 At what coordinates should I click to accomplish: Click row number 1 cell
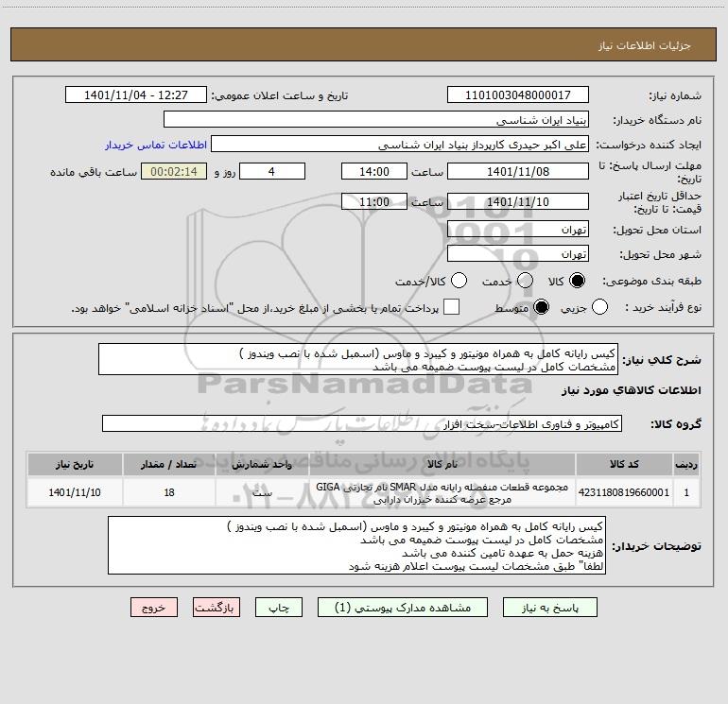point(686,492)
